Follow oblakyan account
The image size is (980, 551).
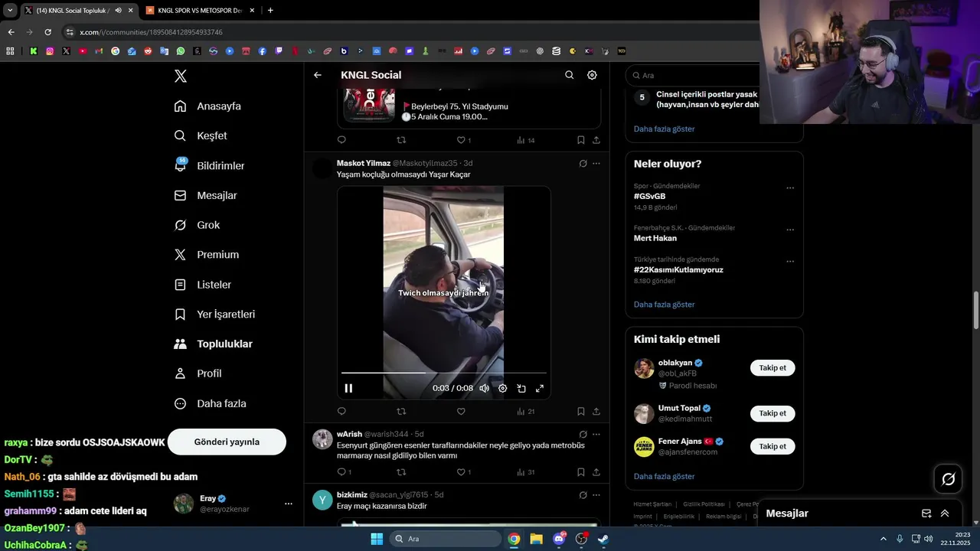tap(773, 368)
